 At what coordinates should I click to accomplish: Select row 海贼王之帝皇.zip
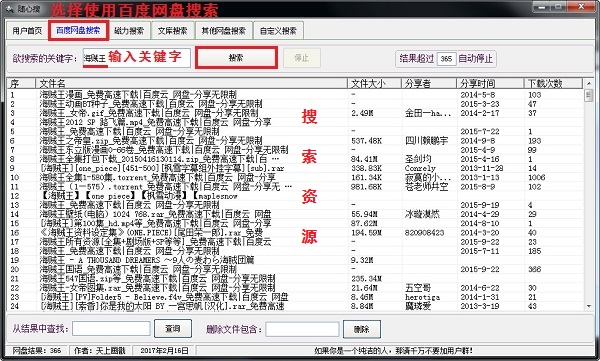295,140
